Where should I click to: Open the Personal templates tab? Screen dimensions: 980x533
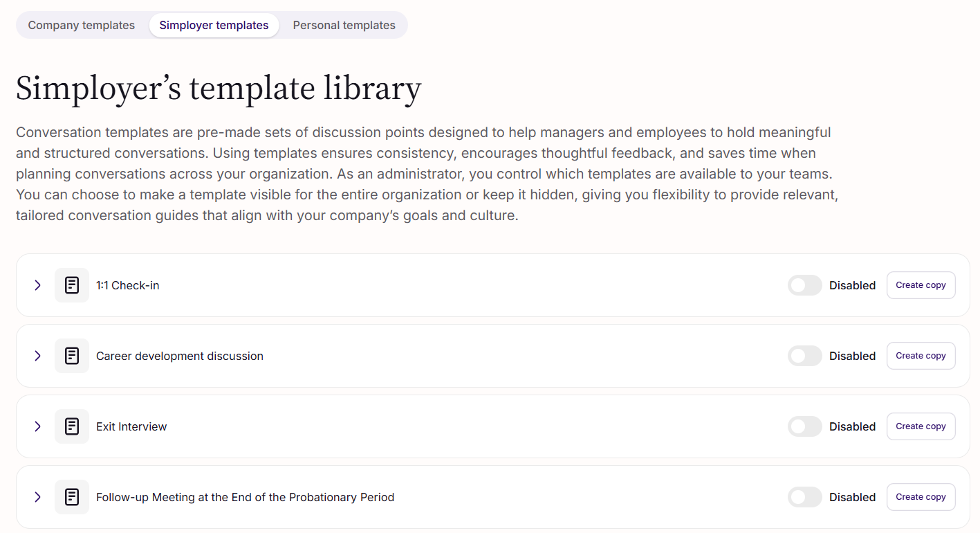pos(344,26)
